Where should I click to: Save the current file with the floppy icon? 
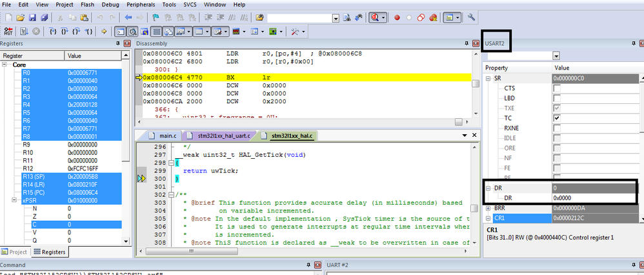point(32,17)
